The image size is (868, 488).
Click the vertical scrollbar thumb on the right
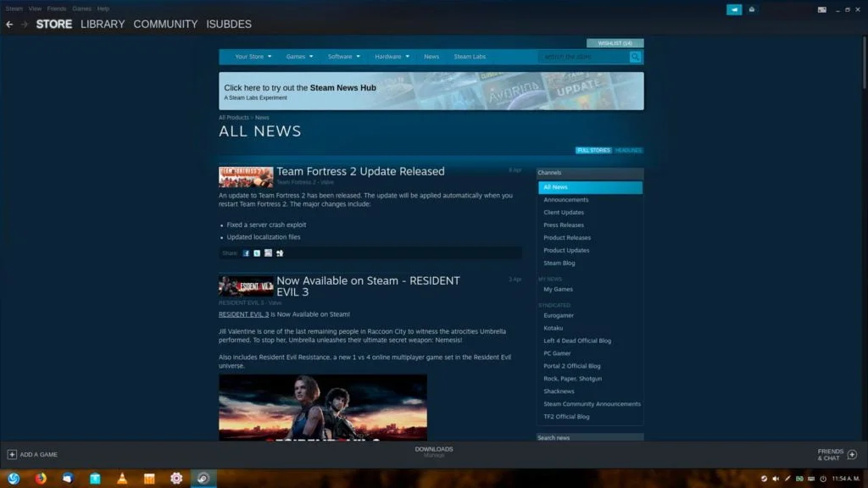tap(864, 62)
